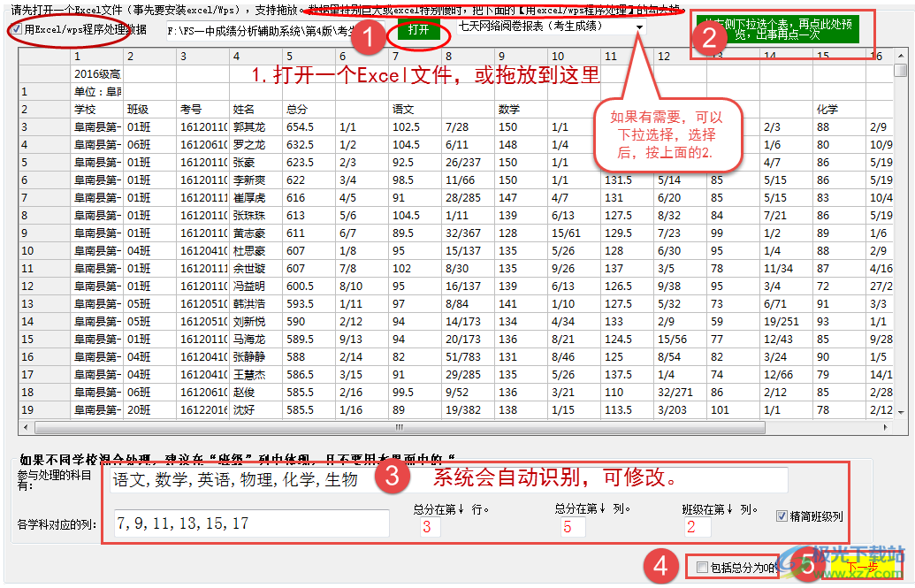
Task: Click the total score cell 654.5
Action: [309, 126]
